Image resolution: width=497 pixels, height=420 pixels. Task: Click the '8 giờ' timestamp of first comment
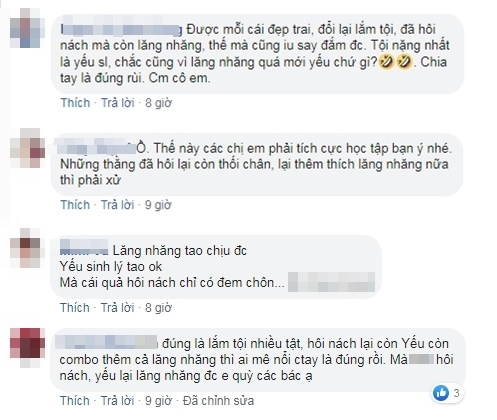(158, 103)
